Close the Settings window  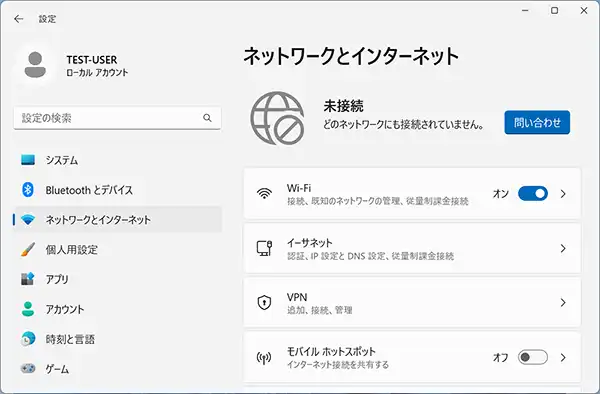coord(584,11)
